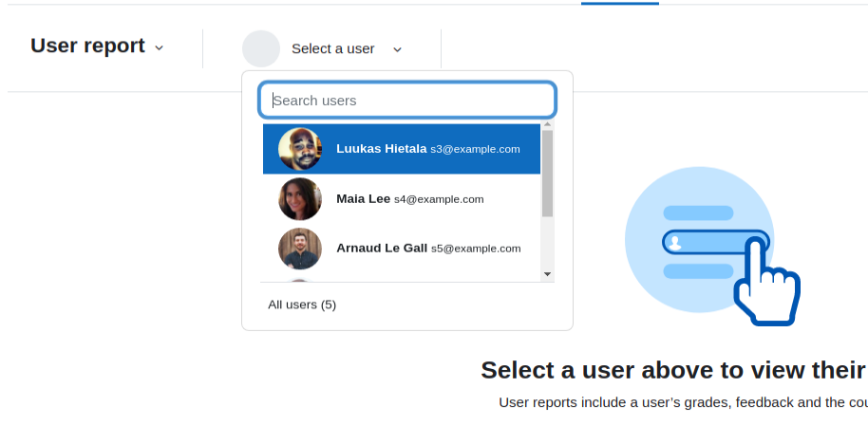Click Luukas Hietala's profile photo
The image size is (868, 425).
tap(299, 149)
